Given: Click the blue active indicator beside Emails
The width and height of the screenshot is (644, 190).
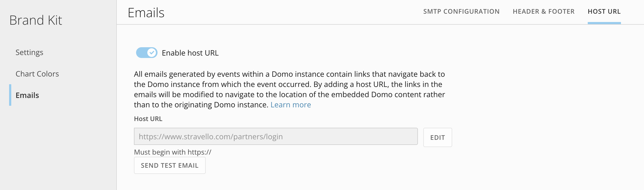Looking at the screenshot, I should click(x=10, y=95).
